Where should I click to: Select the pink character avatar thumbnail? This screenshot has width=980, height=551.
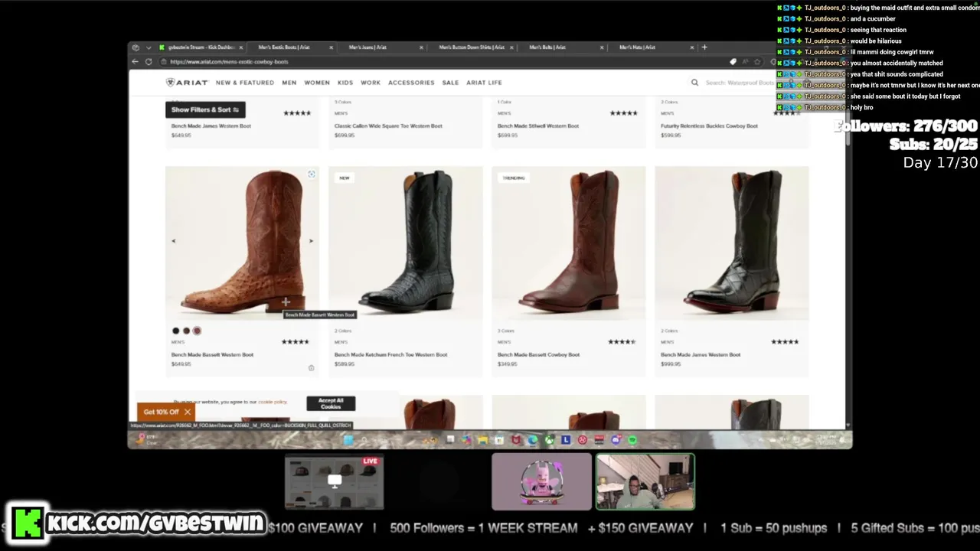(541, 482)
